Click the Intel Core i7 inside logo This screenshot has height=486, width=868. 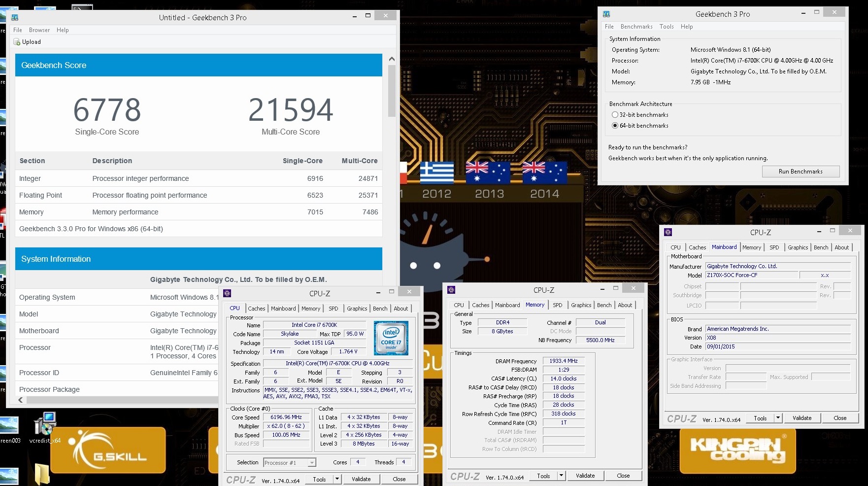click(x=391, y=338)
